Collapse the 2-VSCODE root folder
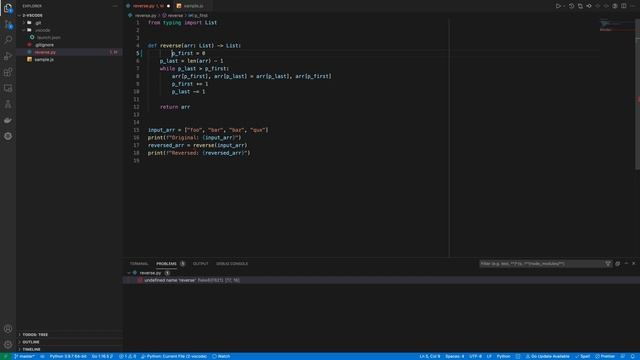Image resolution: width=640 pixels, height=360 pixels. pyautogui.click(x=69, y=15)
